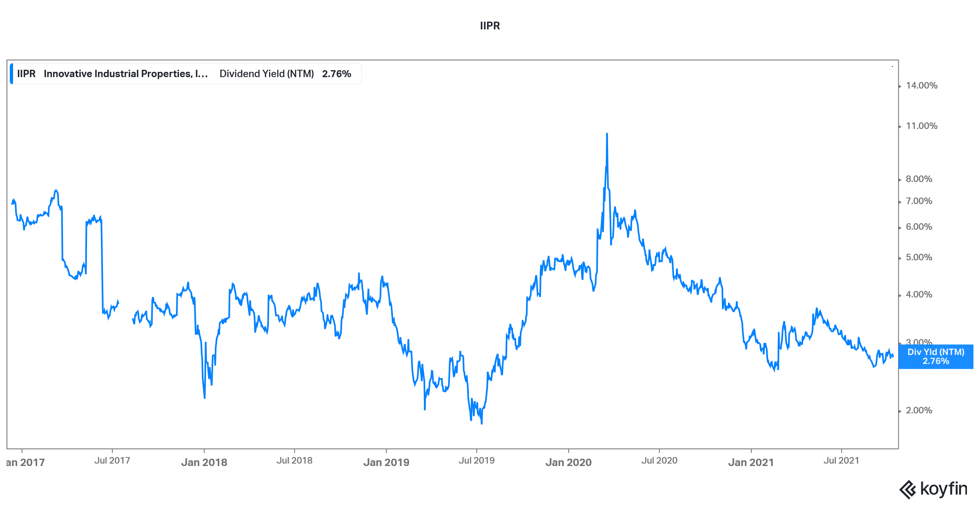
Task: Click the Jul 2020 x-axis label
Action: point(659,461)
